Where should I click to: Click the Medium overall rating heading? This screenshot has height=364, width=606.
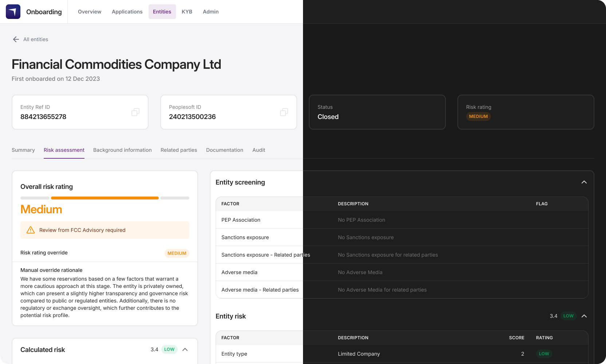pos(41,209)
